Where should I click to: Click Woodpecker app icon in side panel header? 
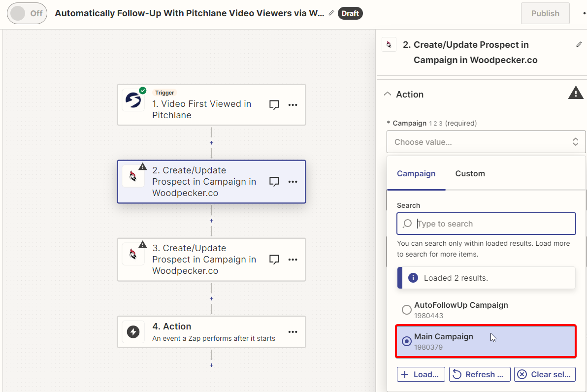point(389,44)
